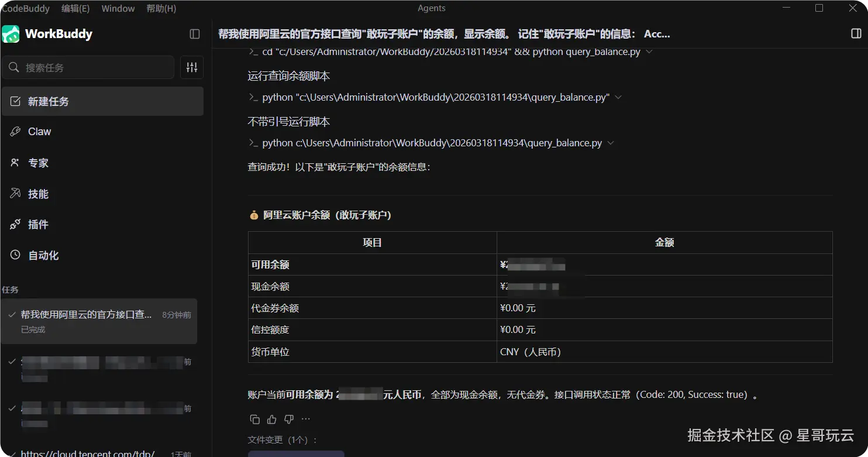This screenshot has height=457, width=868.
Task: Click terminal prompt icon before unquoted python command
Action: coord(253,143)
